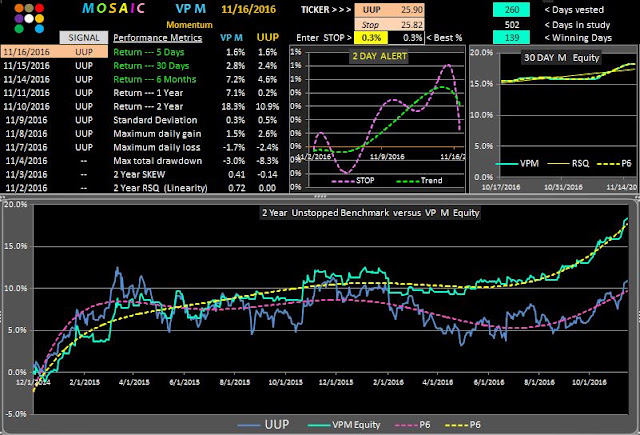This screenshot has height=435, width=640.
Task: Click the 2 DAY ALERT chart title
Action: tap(380, 56)
